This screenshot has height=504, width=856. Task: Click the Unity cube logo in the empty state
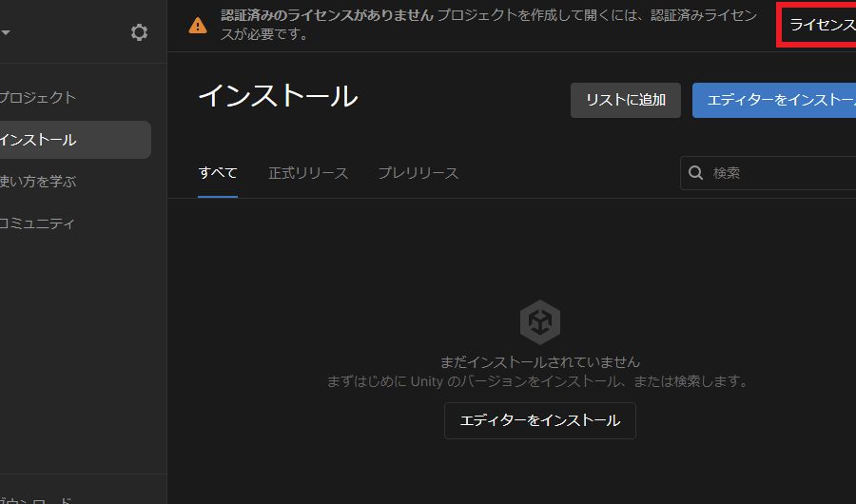(x=540, y=322)
